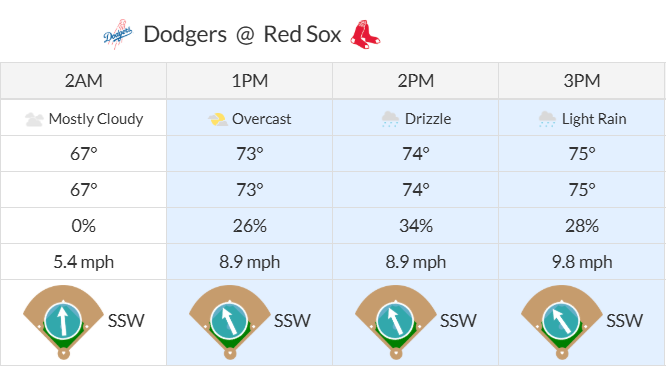Click the 26% precipitation cell at 1PM

(x=249, y=226)
